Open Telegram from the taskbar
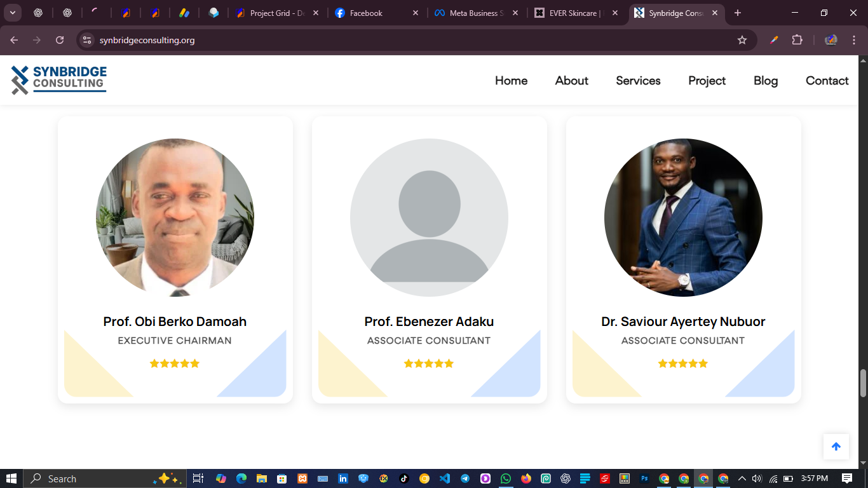This screenshot has width=868, height=488. (465, 478)
